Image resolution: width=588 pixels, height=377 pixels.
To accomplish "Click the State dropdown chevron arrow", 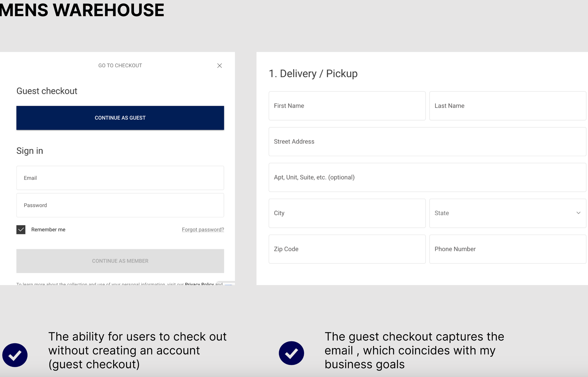I will pyautogui.click(x=578, y=213).
